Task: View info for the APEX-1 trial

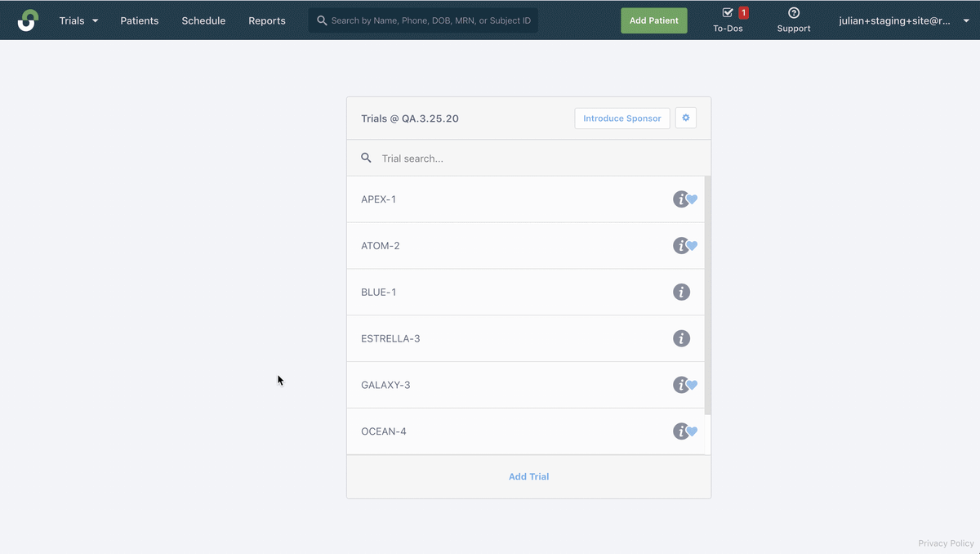Action: click(681, 199)
